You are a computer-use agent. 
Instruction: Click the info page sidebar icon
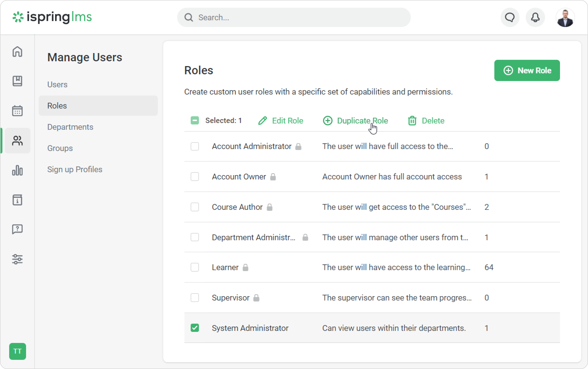coord(17,200)
